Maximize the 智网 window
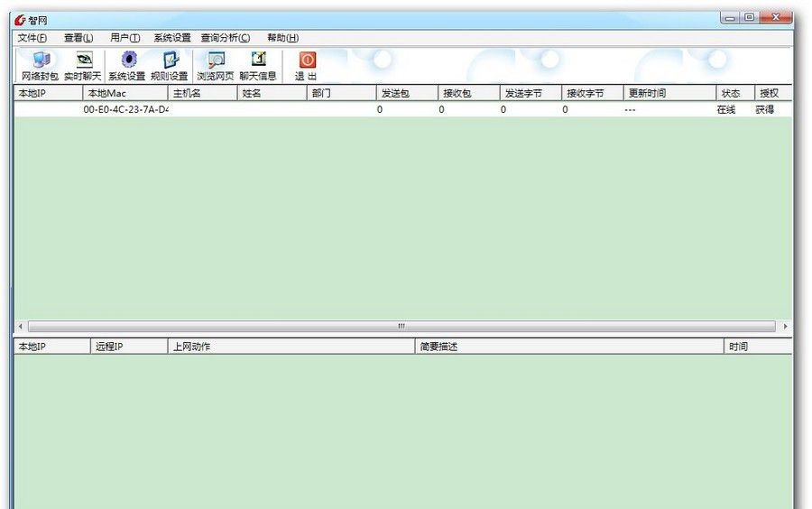 [x=750, y=18]
